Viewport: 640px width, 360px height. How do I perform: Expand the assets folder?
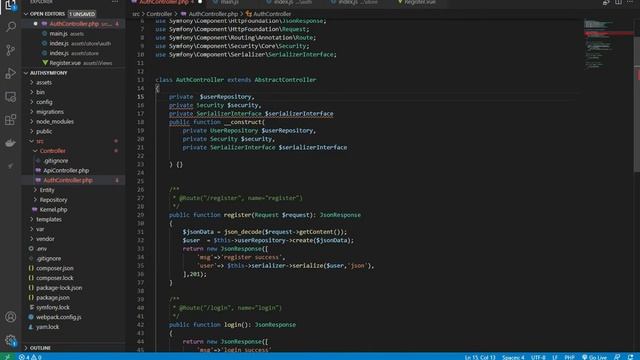[x=74, y=82]
